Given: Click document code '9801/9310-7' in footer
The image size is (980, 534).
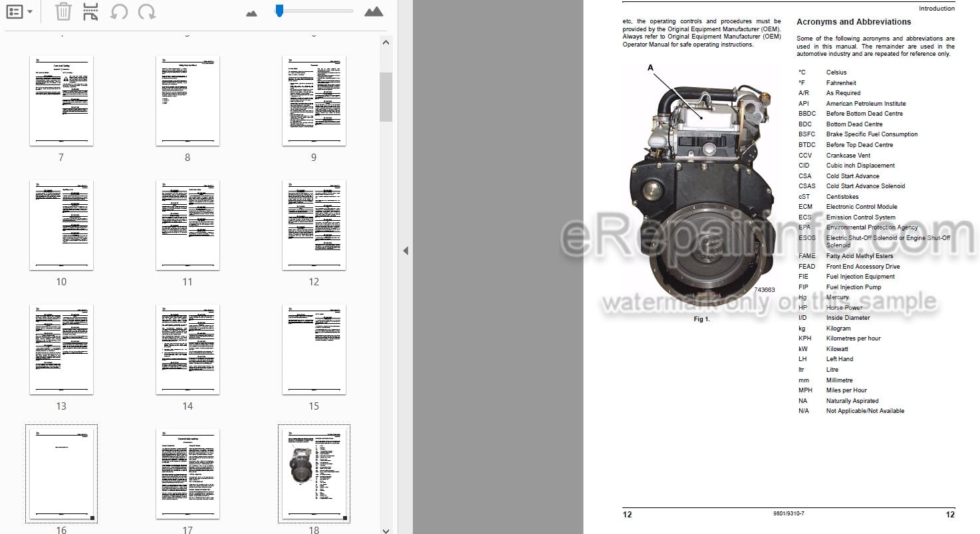Looking at the screenshot, I should coord(789,514).
